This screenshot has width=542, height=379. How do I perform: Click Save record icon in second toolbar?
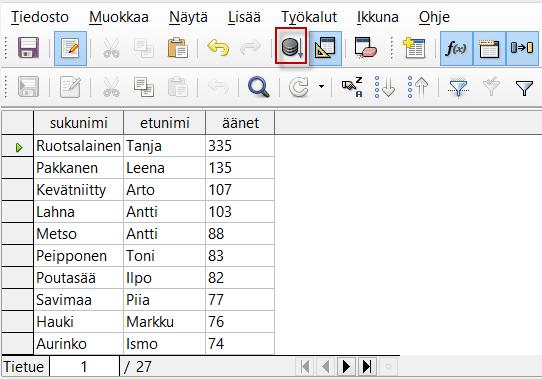click(x=28, y=87)
